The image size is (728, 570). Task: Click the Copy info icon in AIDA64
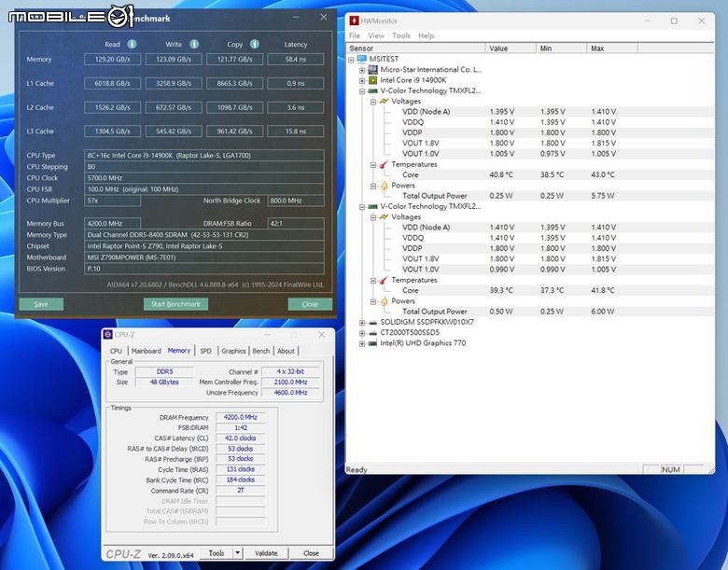[x=255, y=44]
